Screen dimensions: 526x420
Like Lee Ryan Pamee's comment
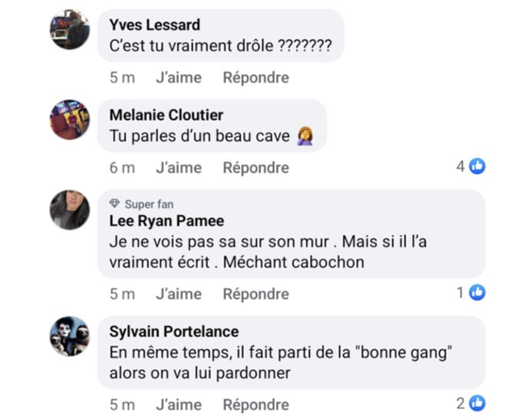click(179, 294)
